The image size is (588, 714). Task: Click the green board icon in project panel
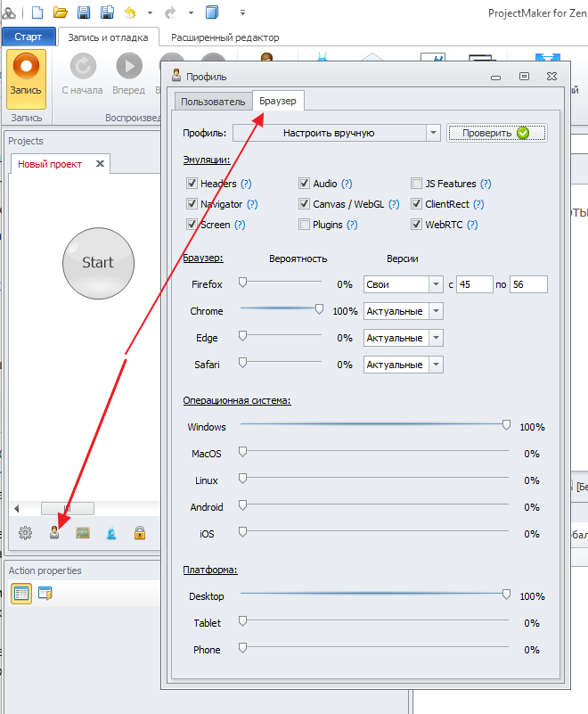[x=83, y=533]
